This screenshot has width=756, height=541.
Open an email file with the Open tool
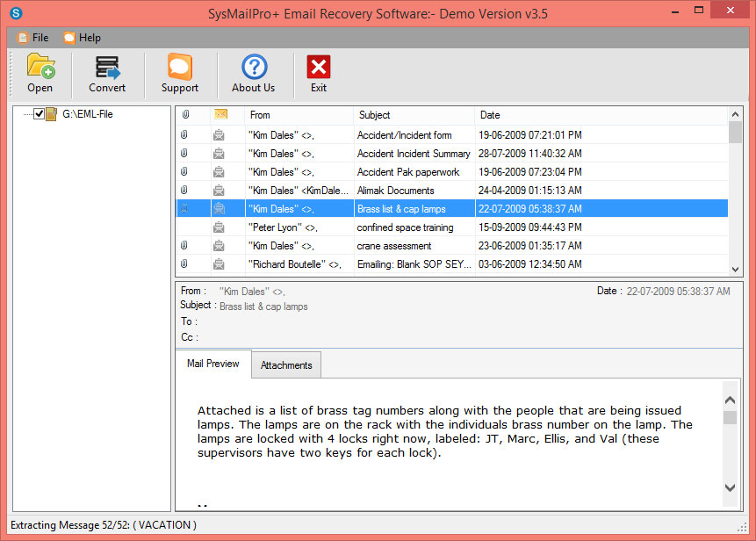[40, 73]
